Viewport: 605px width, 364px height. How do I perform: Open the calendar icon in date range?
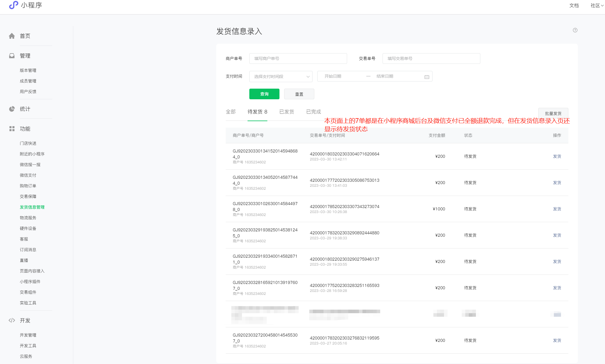427,77
